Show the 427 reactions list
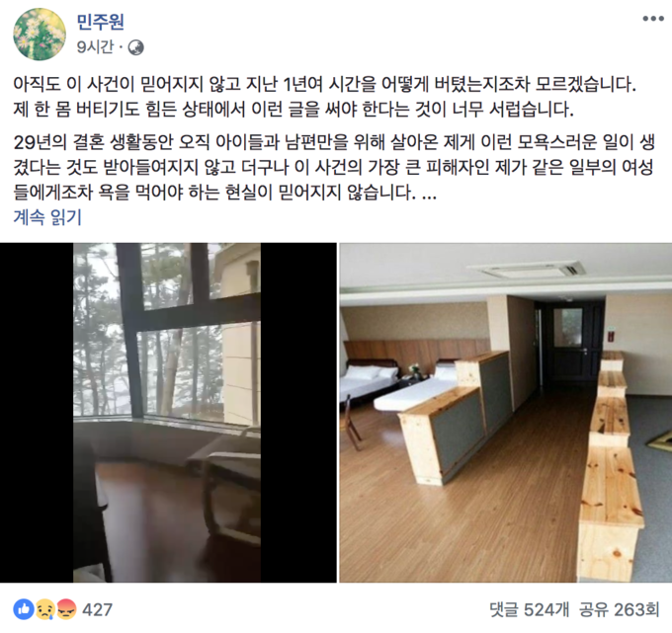 97,609
